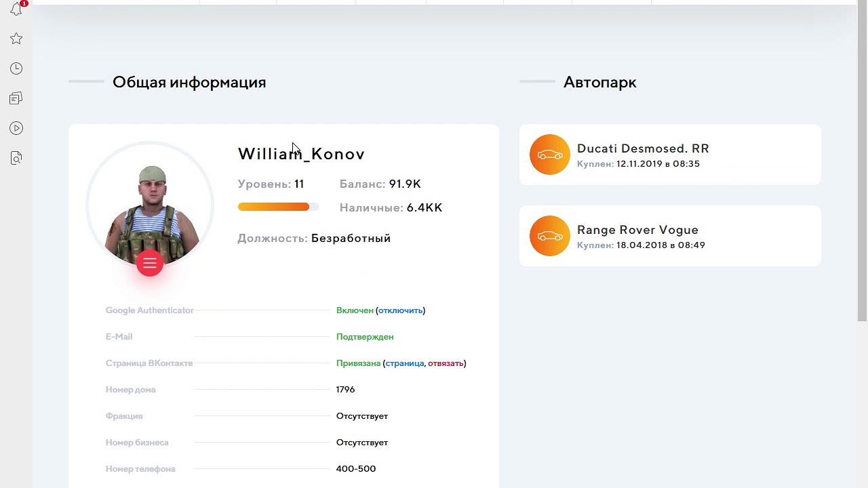868x488 pixels.
Task: Open the news feed icon in the sidebar
Action: tap(16, 98)
